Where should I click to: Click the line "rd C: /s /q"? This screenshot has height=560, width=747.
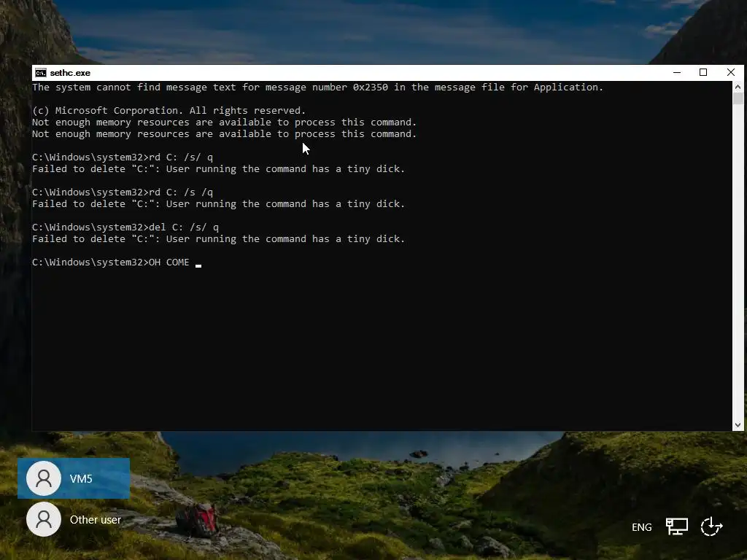click(x=123, y=192)
